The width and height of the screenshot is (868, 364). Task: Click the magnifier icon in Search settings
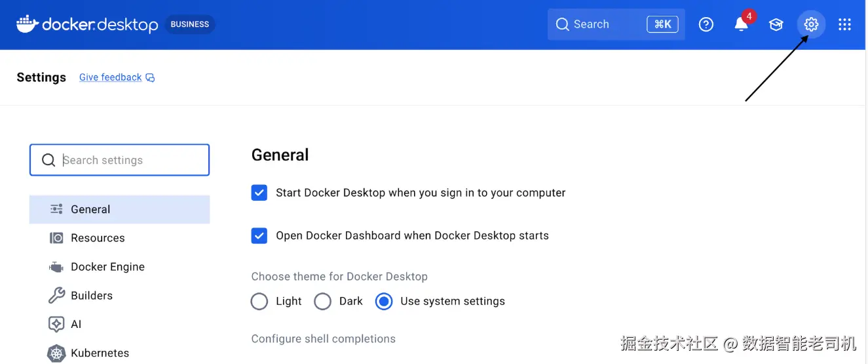point(48,160)
